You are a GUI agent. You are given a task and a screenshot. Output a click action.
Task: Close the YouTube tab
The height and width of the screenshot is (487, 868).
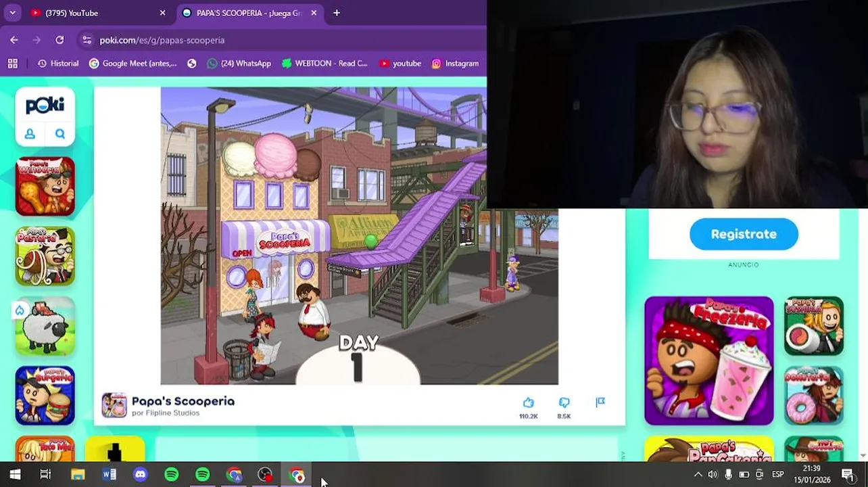point(162,13)
